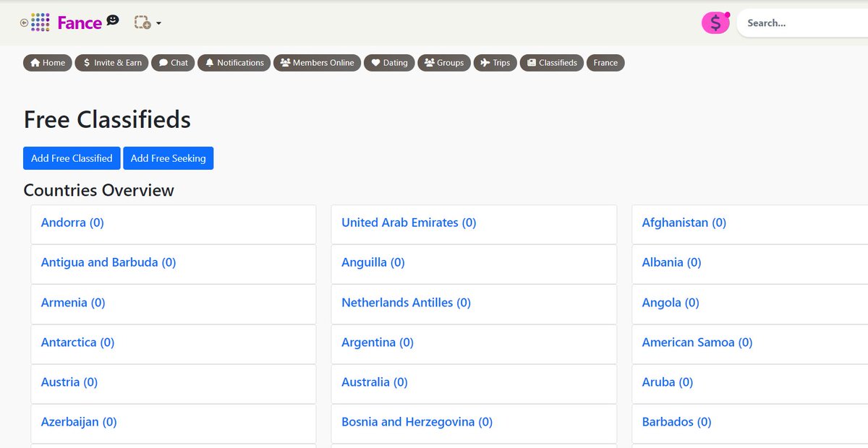Open the colorful dotted grid logo
The height and width of the screenshot is (448, 868).
click(41, 22)
